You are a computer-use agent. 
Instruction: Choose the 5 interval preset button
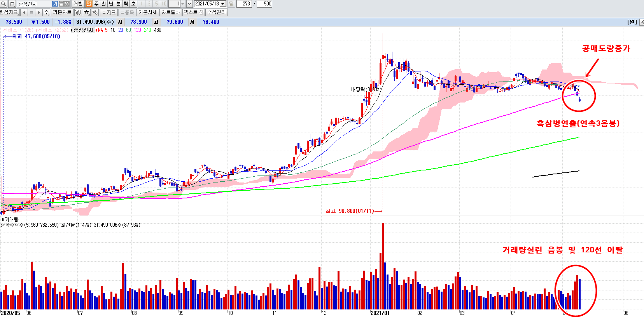(x=156, y=4)
